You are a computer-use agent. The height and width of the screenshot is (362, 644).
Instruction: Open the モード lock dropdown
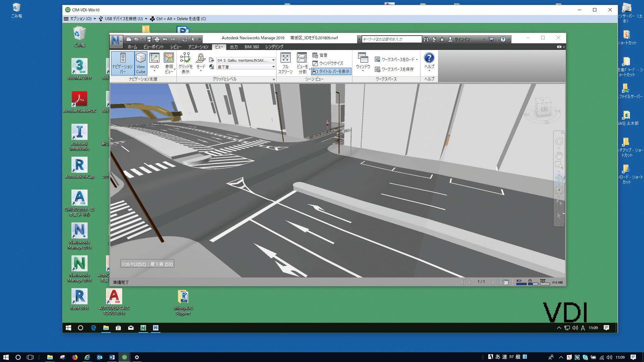click(x=201, y=63)
